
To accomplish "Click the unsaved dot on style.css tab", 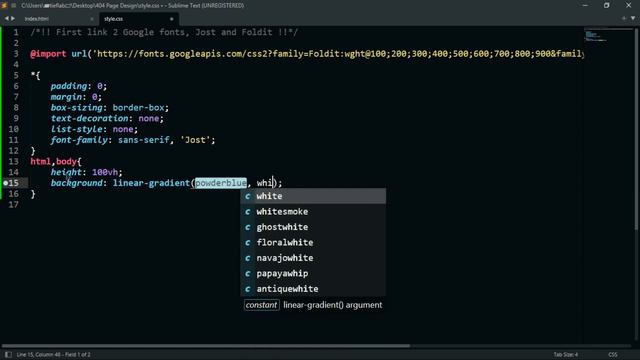I will [171, 19].
